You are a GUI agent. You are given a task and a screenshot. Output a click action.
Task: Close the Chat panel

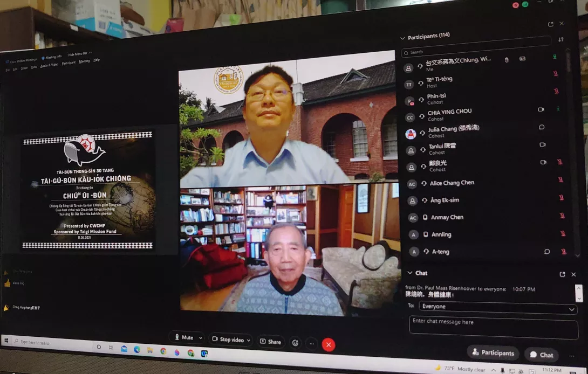[x=573, y=275]
